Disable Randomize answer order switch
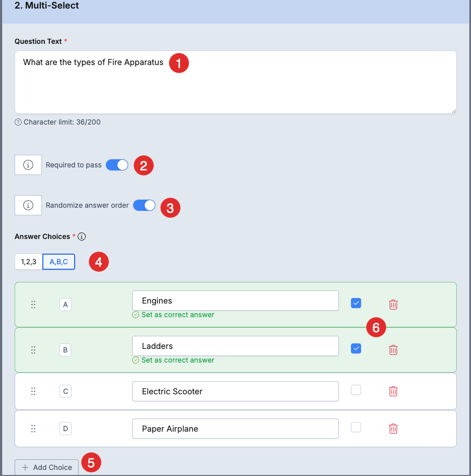 tap(144, 205)
